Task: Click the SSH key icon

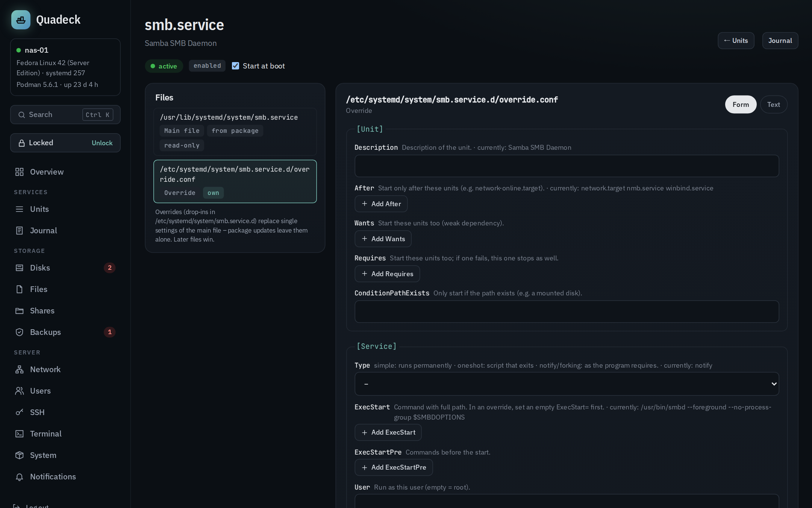Action: click(x=20, y=412)
